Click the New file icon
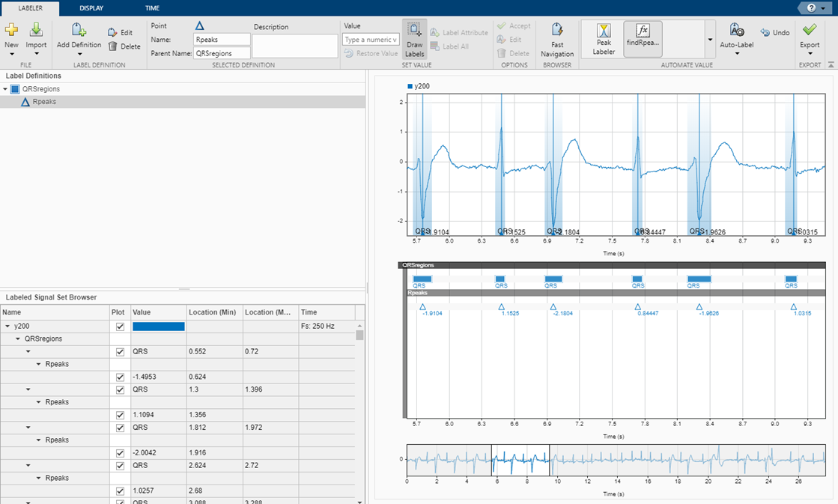Viewport: 838px width, 504px height. (x=11, y=31)
